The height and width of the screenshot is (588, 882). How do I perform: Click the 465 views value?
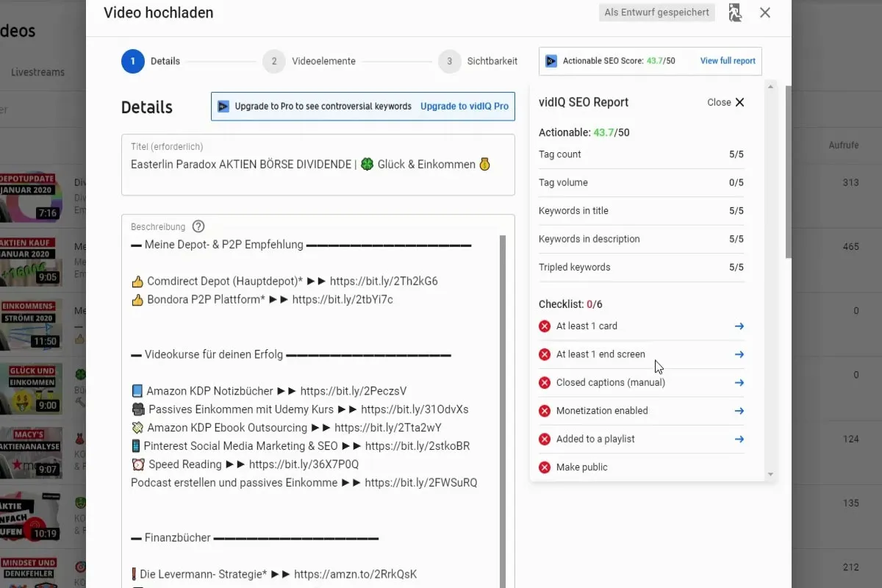pos(851,247)
